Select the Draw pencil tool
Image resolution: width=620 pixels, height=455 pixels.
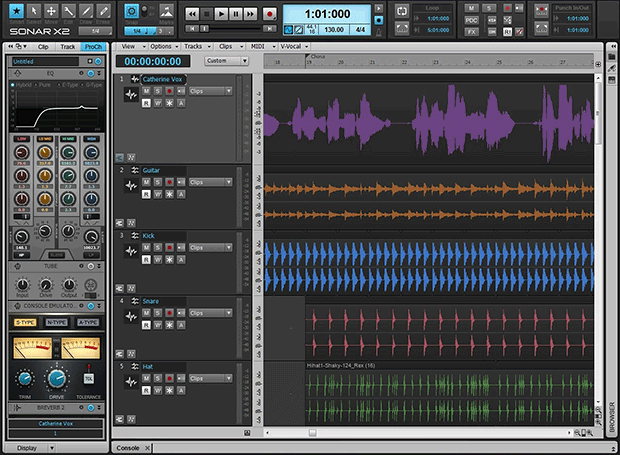[86, 11]
